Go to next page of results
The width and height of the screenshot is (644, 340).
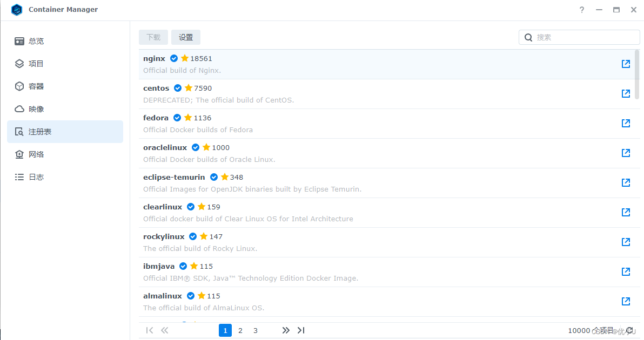(286, 330)
